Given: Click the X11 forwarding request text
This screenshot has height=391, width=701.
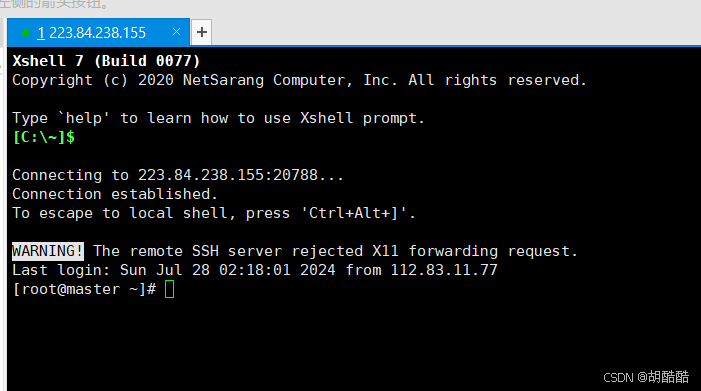Looking at the screenshot, I should [475, 251].
